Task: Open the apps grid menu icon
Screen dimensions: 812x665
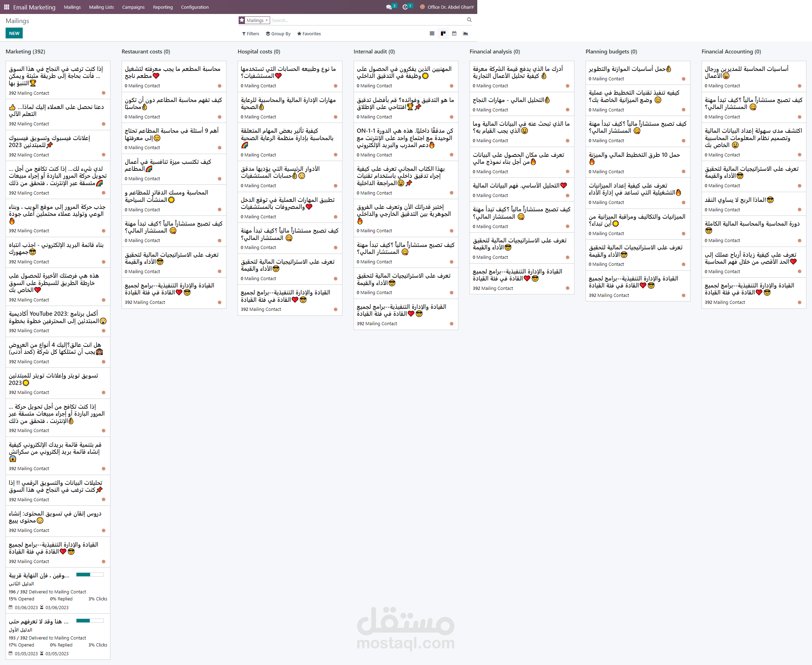Action: coord(7,7)
